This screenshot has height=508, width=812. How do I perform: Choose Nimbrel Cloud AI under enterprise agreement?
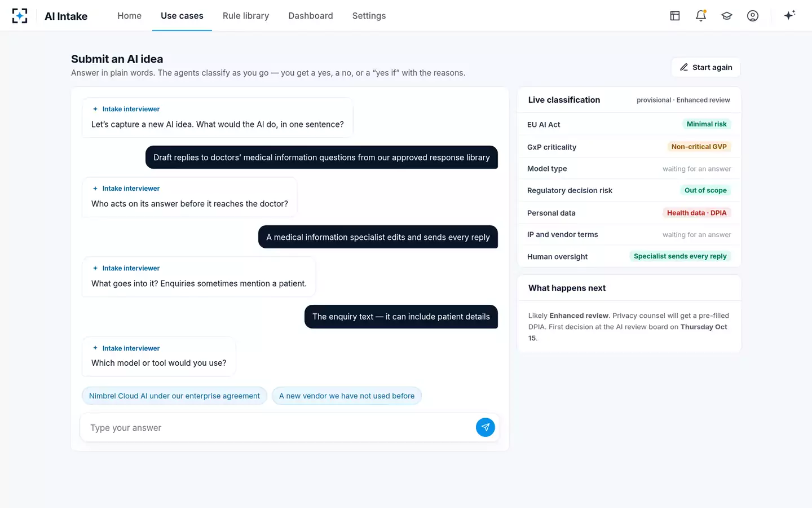point(174,396)
